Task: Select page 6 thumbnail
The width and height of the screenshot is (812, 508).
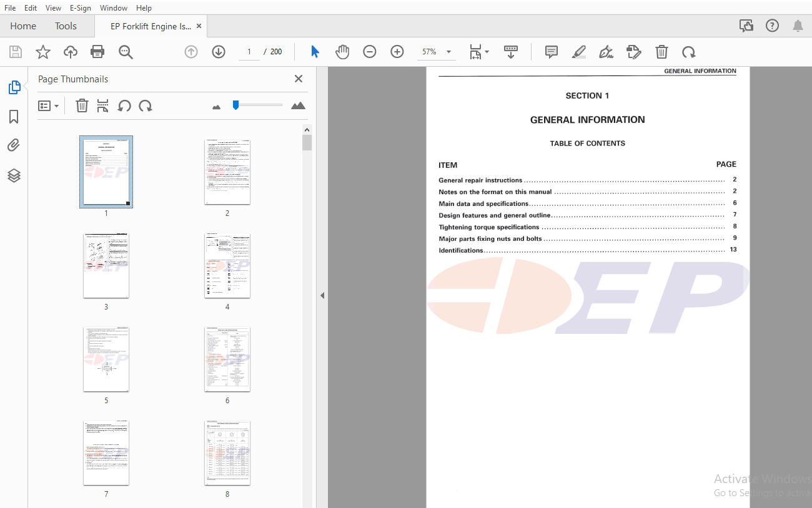Action: [x=227, y=359]
